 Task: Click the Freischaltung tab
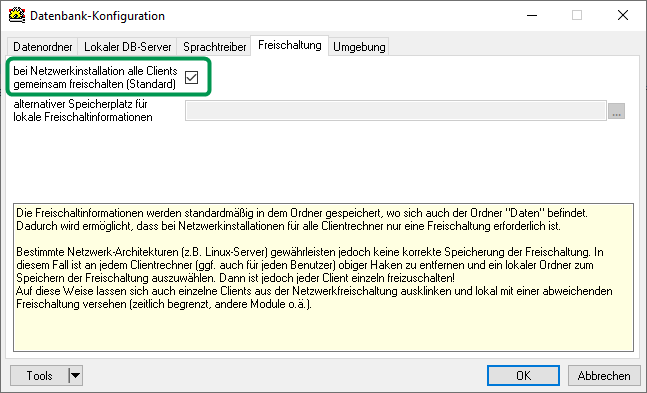(290, 45)
